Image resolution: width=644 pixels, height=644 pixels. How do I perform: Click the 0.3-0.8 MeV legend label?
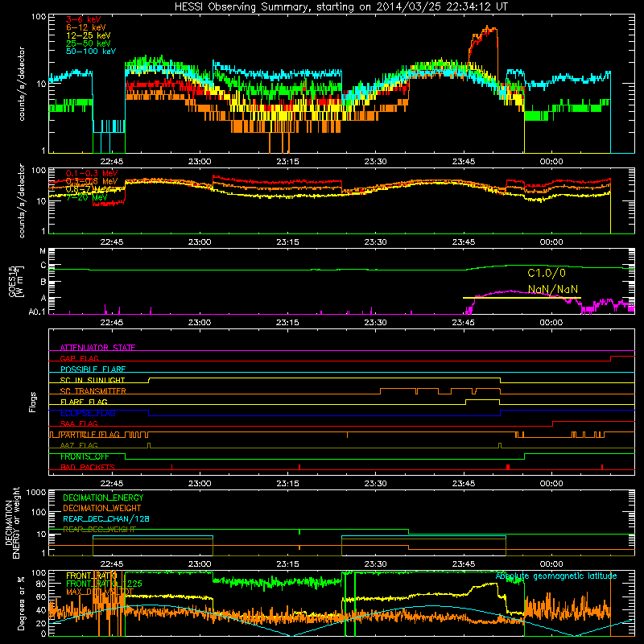point(92,181)
